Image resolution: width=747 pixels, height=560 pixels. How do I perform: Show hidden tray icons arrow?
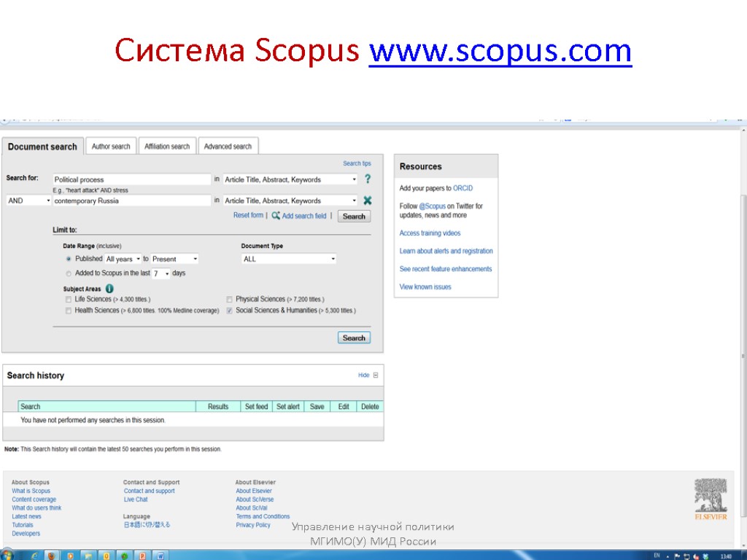667,556
